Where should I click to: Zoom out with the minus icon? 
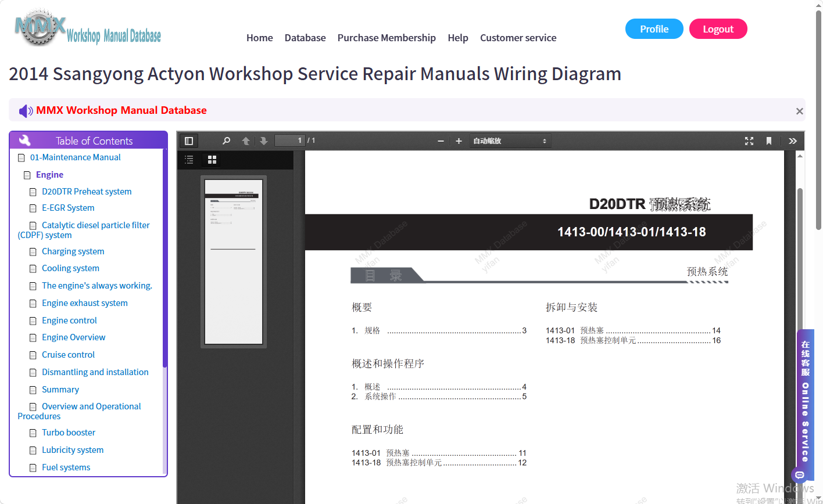[441, 141]
